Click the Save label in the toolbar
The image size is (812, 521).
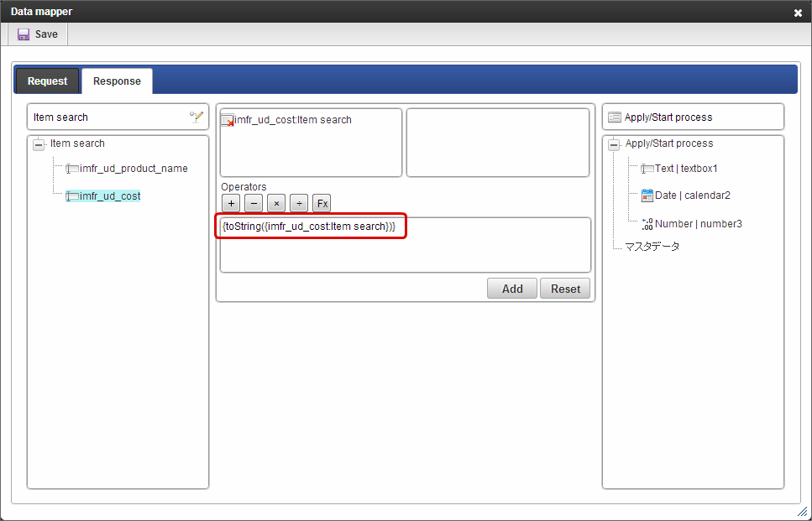coord(47,34)
